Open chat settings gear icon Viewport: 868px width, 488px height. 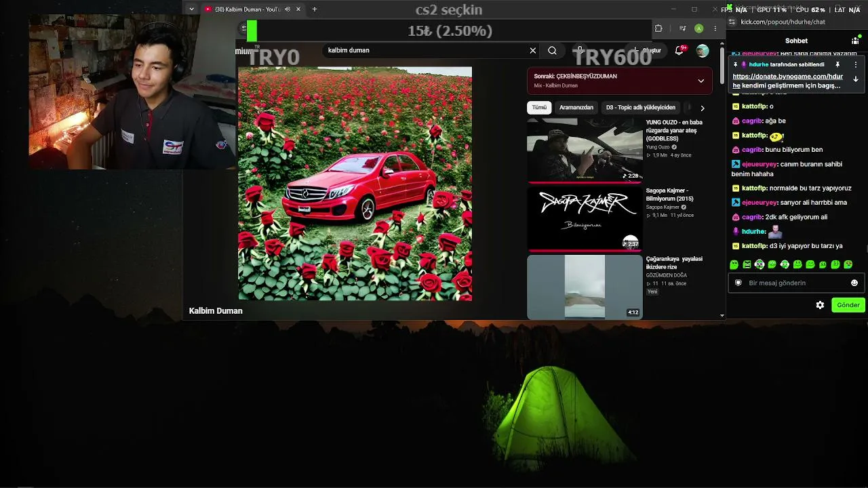(x=820, y=305)
